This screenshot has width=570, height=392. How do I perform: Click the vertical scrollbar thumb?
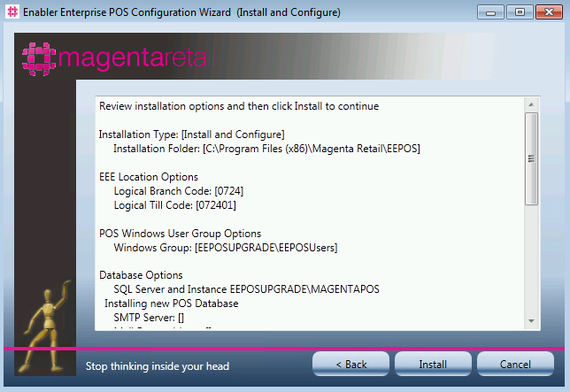pos(531,158)
